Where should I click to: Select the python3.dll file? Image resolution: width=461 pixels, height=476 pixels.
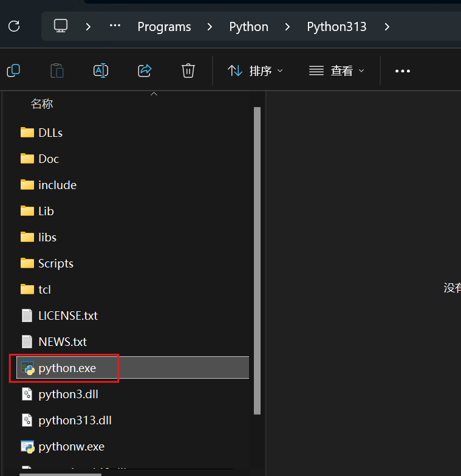[x=68, y=394]
